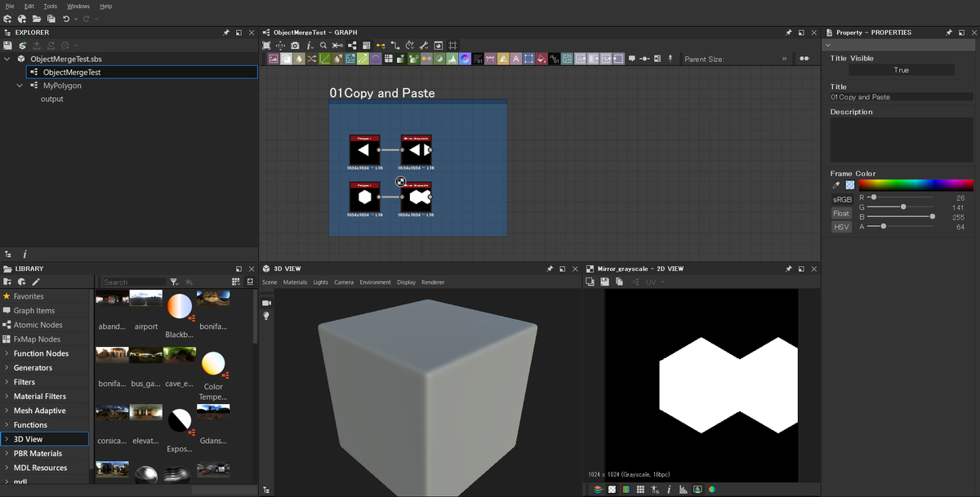Open the Materials menu in 3D View
Viewport: 980px width, 497px height.
coord(295,282)
